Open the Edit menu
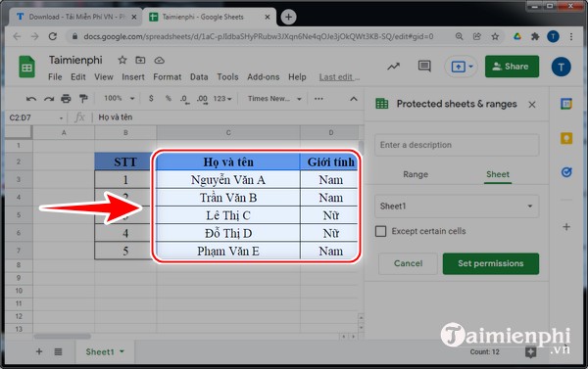 point(78,77)
